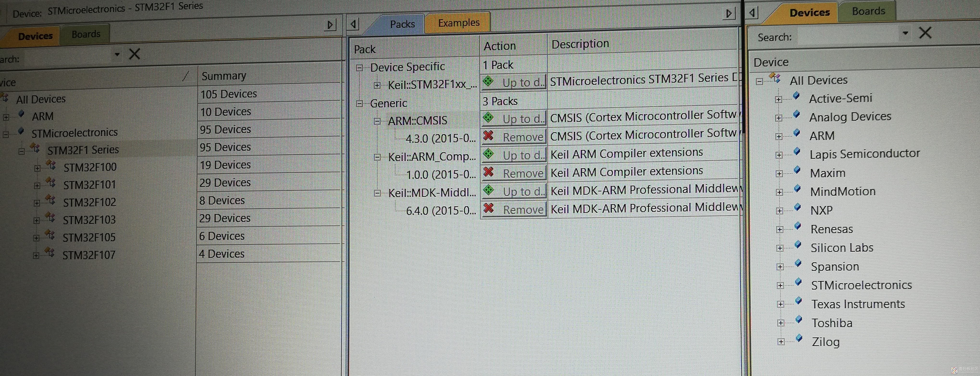The width and height of the screenshot is (980, 376).
Task: Open search dropdown in right window
Action: [906, 33]
